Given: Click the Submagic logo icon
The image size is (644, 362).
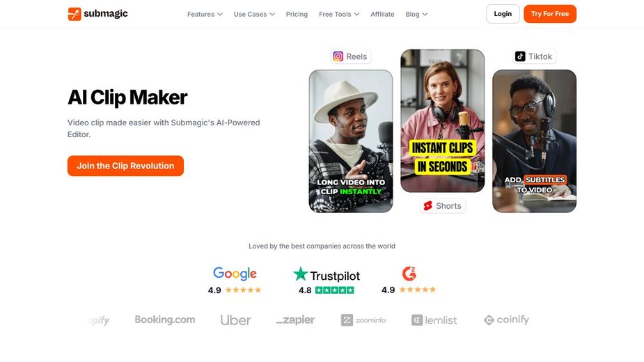Looking at the screenshot, I should (74, 14).
